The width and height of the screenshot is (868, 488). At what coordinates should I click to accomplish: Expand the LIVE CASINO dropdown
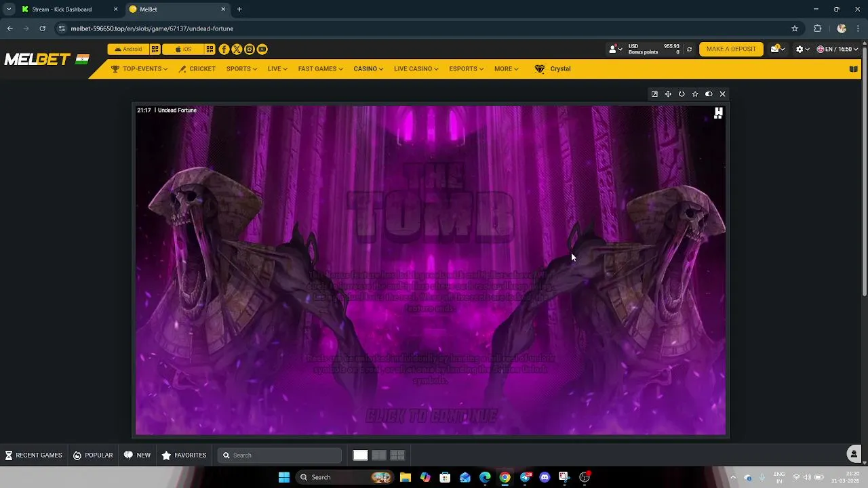(416, 68)
